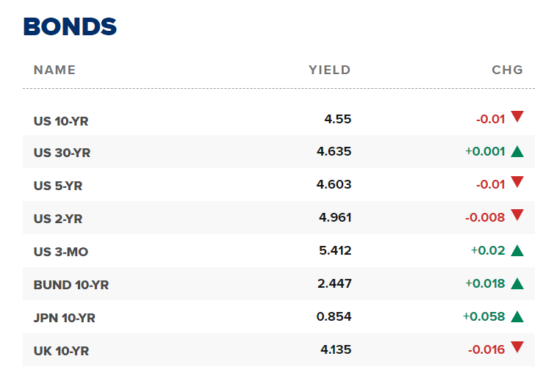The width and height of the screenshot is (554, 392).
Task: Open the US 10-YR bond link
Action: coord(61,121)
